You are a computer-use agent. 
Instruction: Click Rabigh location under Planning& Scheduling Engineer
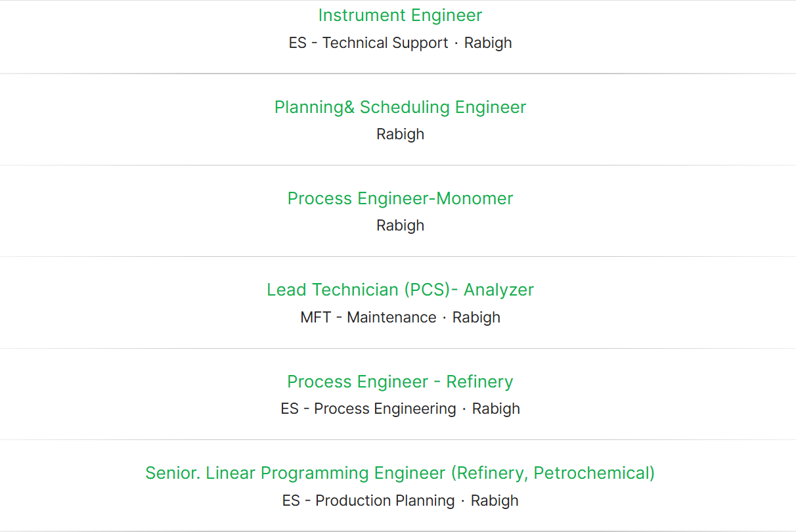(x=400, y=134)
